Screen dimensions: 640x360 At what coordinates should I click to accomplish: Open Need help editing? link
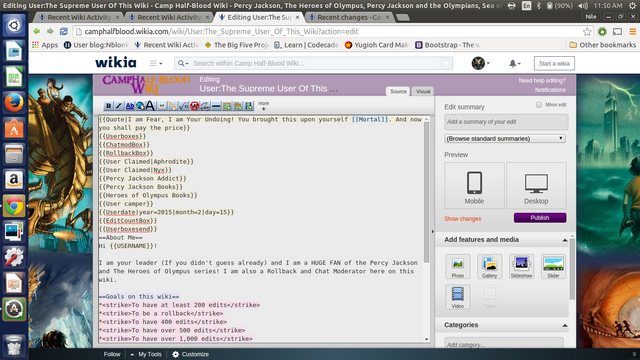[542, 80]
